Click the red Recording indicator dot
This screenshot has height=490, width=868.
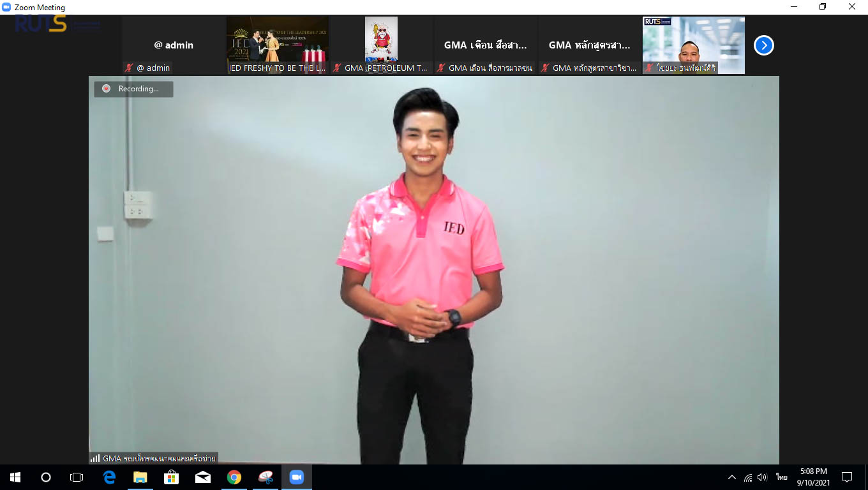pos(106,89)
